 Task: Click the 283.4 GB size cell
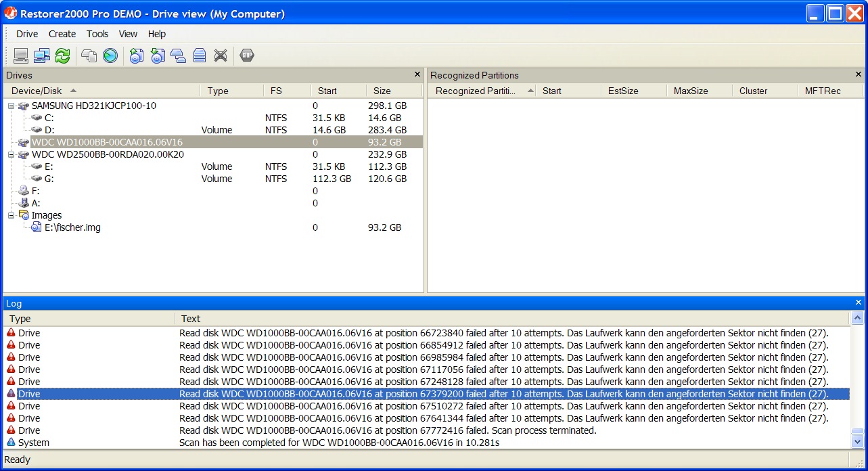387,130
